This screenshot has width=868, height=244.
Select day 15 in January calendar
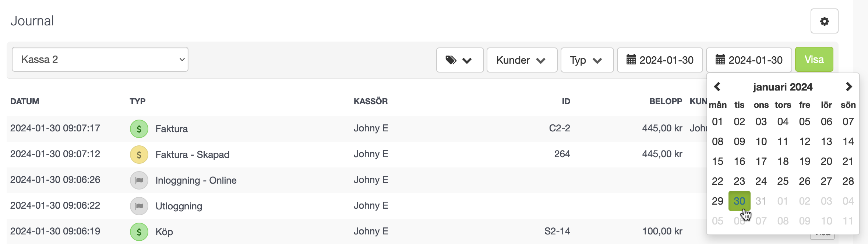pyautogui.click(x=717, y=162)
